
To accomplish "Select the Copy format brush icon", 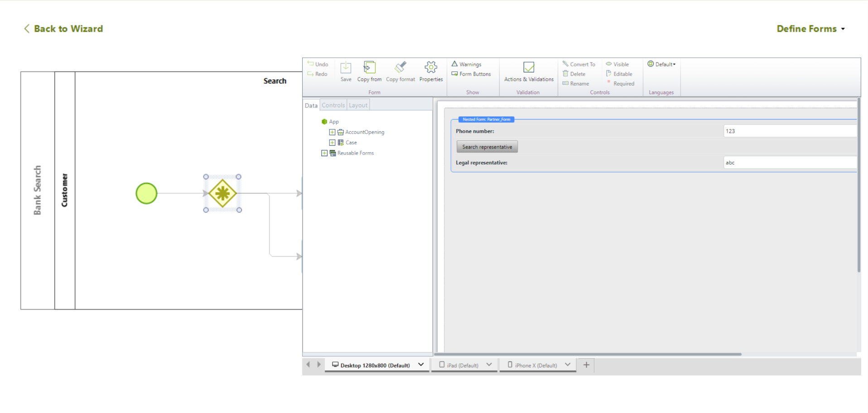I will click(400, 68).
